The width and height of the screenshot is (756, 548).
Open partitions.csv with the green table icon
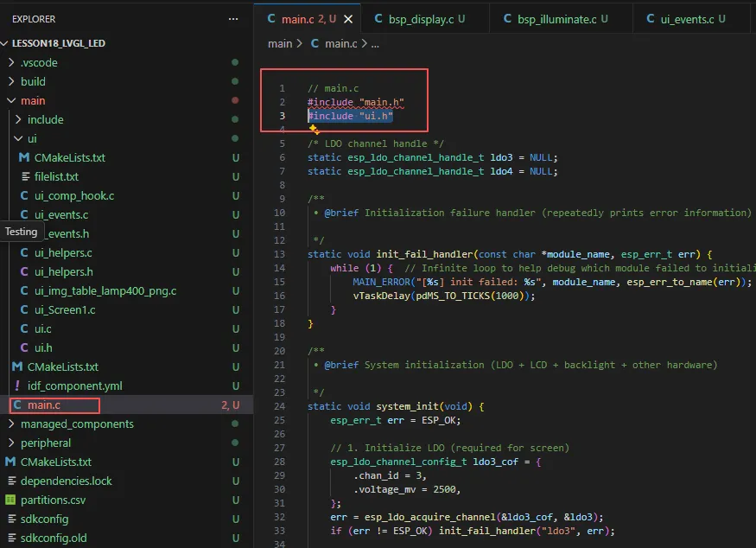(52, 500)
